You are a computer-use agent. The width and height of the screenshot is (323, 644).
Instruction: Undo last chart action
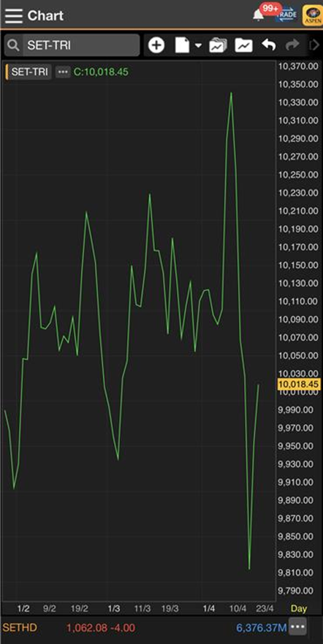click(269, 45)
